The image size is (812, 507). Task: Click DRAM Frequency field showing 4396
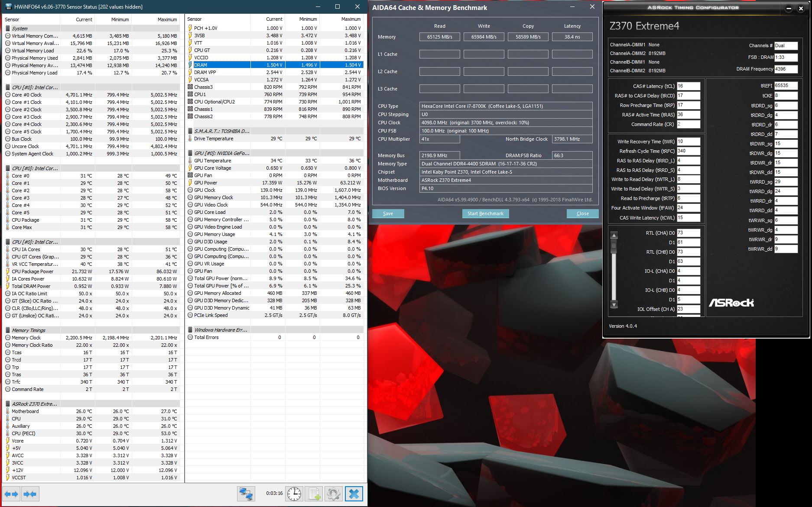tap(786, 69)
